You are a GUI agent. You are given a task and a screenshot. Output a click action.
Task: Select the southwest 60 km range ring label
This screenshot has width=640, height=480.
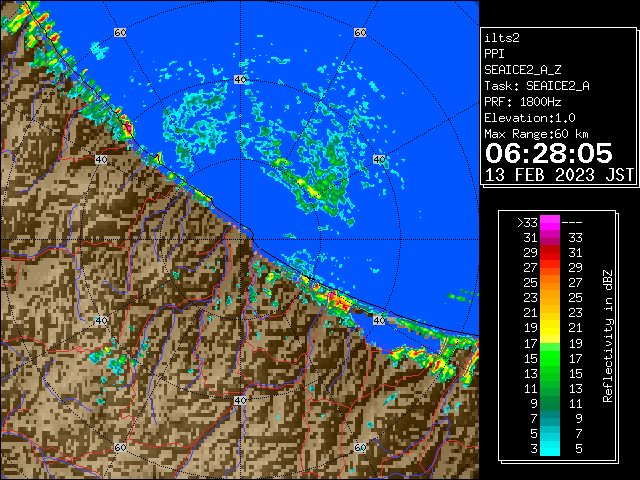(x=120, y=447)
